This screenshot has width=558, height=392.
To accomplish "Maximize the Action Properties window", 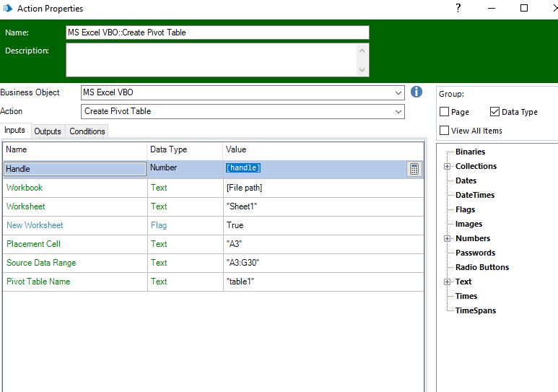I will (x=524, y=8).
